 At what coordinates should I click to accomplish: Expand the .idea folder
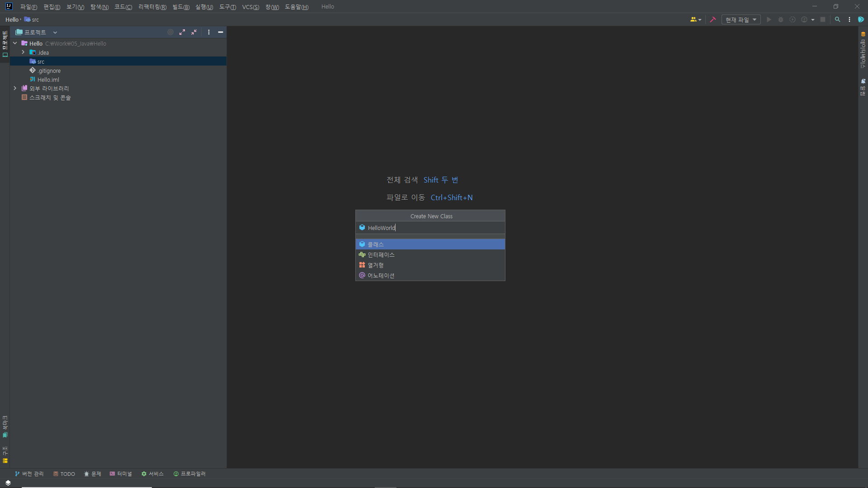pyautogui.click(x=23, y=52)
